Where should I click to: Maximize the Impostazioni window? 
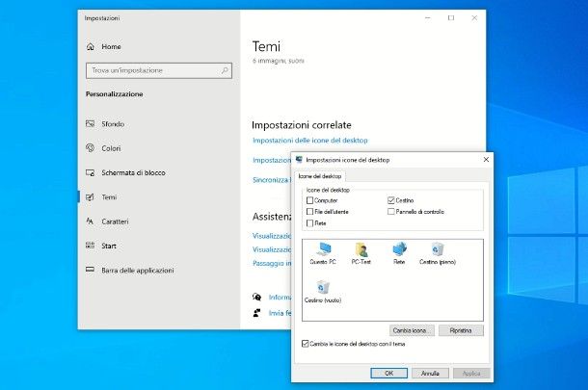(x=451, y=18)
